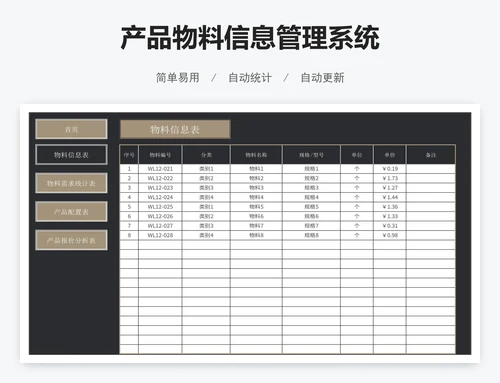The width and height of the screenshot is (500, 383).
Task: Select cell WL12-025
Action: pos(160,207)
